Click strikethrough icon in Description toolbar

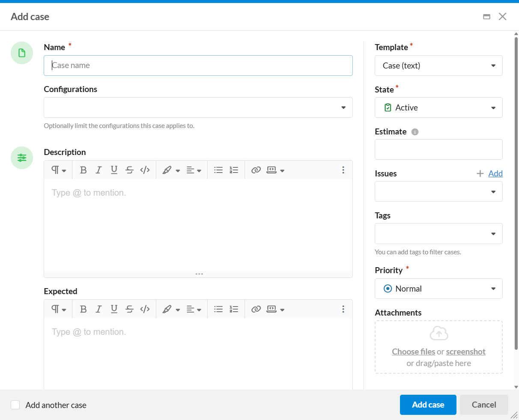[x=129, y=170]
